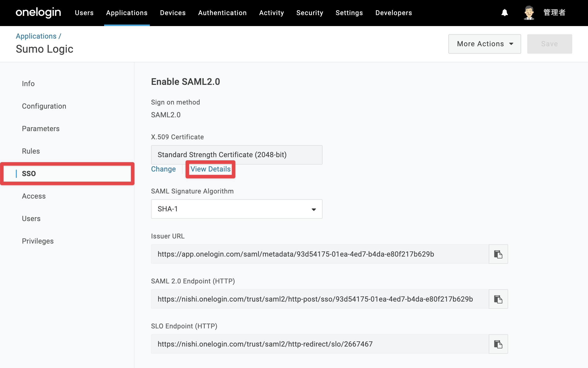
Task: Click the SAML2.0 sign on method value
Action: (x=166, y=115)
